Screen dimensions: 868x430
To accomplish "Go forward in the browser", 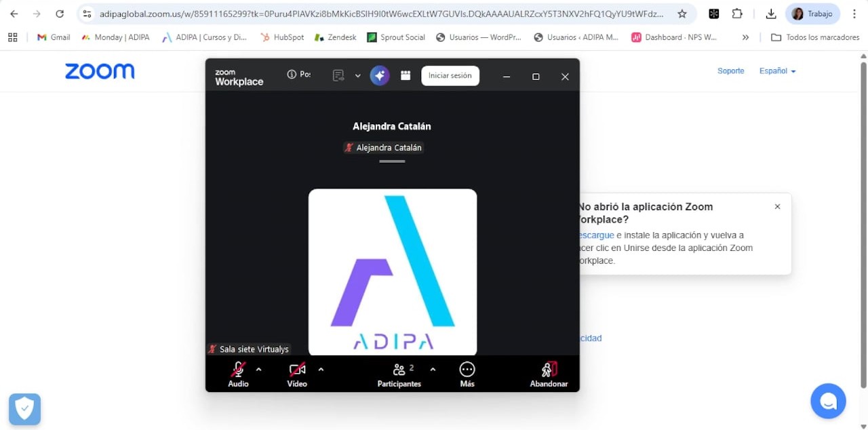I will [37, 14].
